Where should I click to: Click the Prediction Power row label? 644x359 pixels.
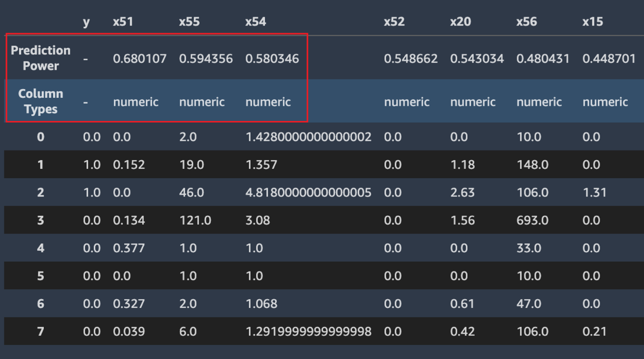pyautogui.click(x=41, y=58)
